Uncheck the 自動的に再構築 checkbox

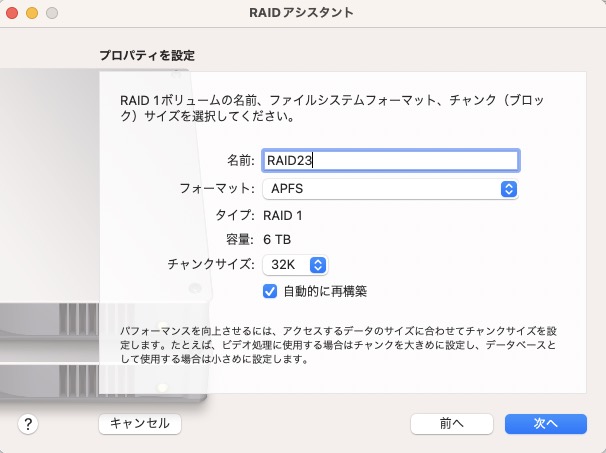click(x=269, y=291)
